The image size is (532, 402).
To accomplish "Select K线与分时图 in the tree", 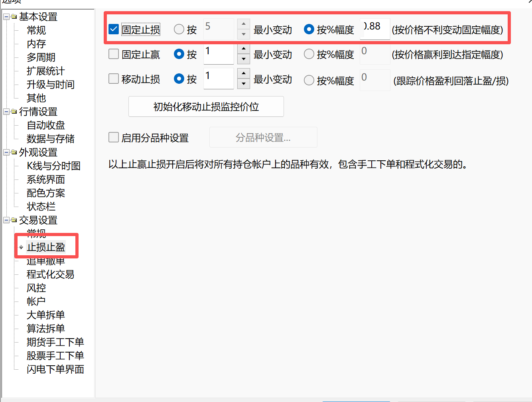I will coord(54,166).
